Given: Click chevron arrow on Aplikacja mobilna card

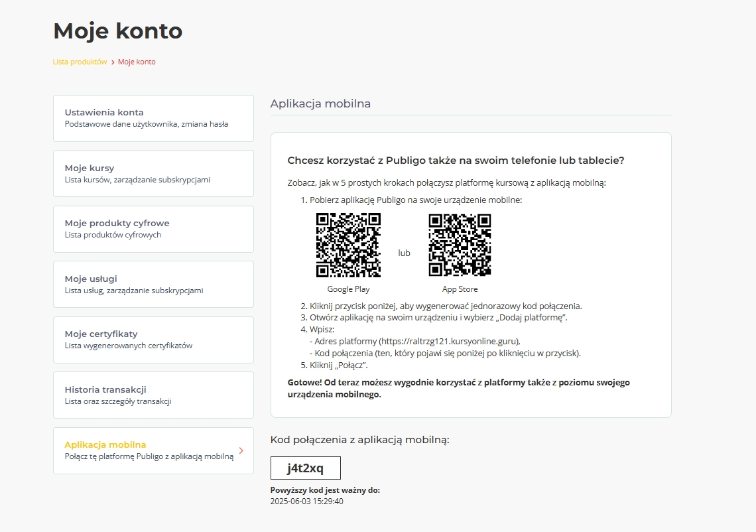Looking at the screenshot, I should [x=241, y=450].
